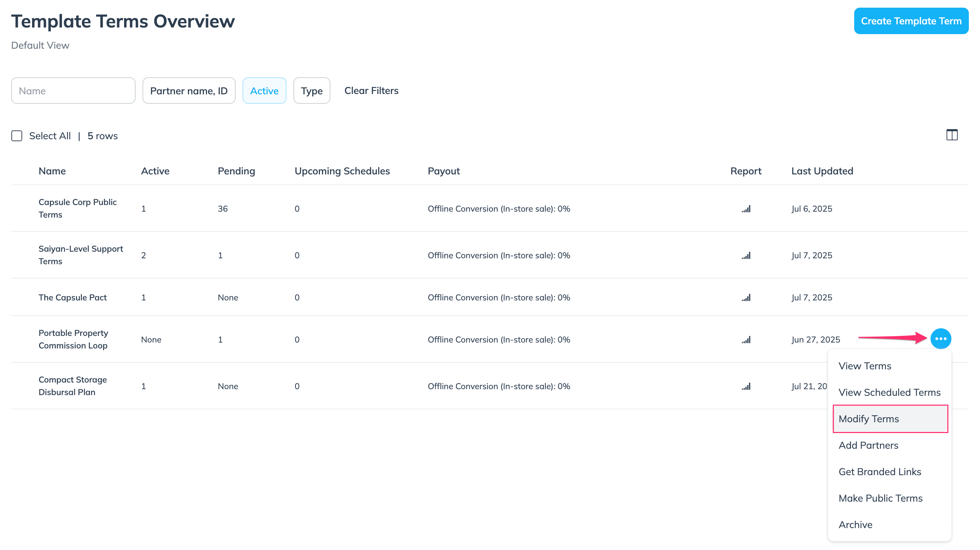Click Add Partners in the menu

pyautogui.click(x=868, y=445)
